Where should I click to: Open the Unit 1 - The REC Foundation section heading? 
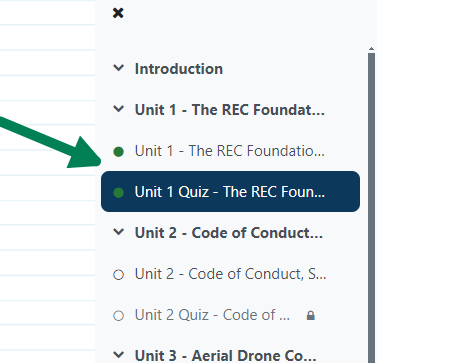[230, 110]
